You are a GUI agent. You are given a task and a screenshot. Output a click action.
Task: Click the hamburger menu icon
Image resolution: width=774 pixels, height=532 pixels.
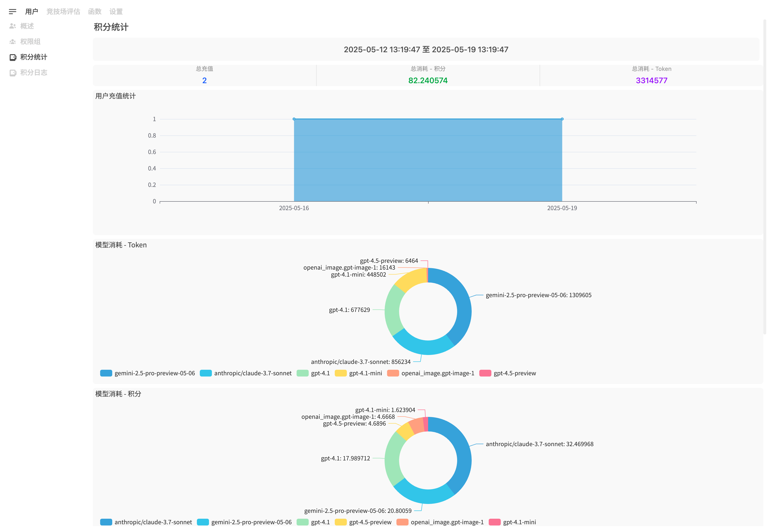(12, 12)
